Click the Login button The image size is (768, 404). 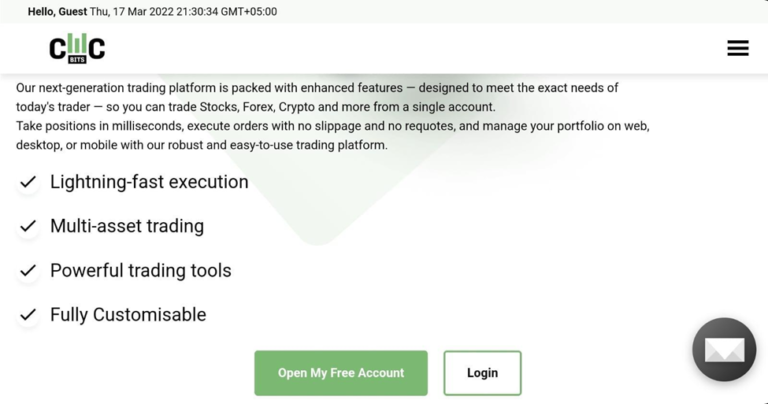click(482, 373)
